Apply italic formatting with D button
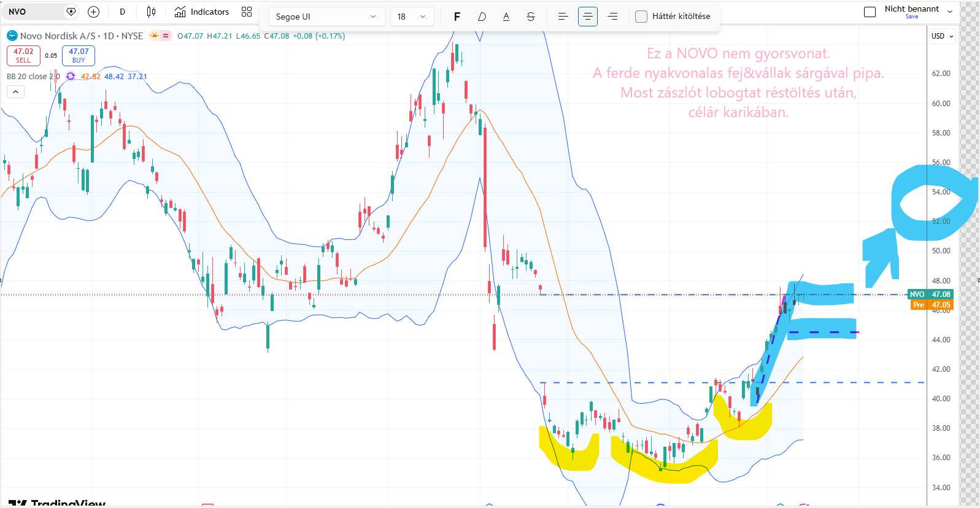This screenshot has width=980, height=508. [x=482, y=17]
